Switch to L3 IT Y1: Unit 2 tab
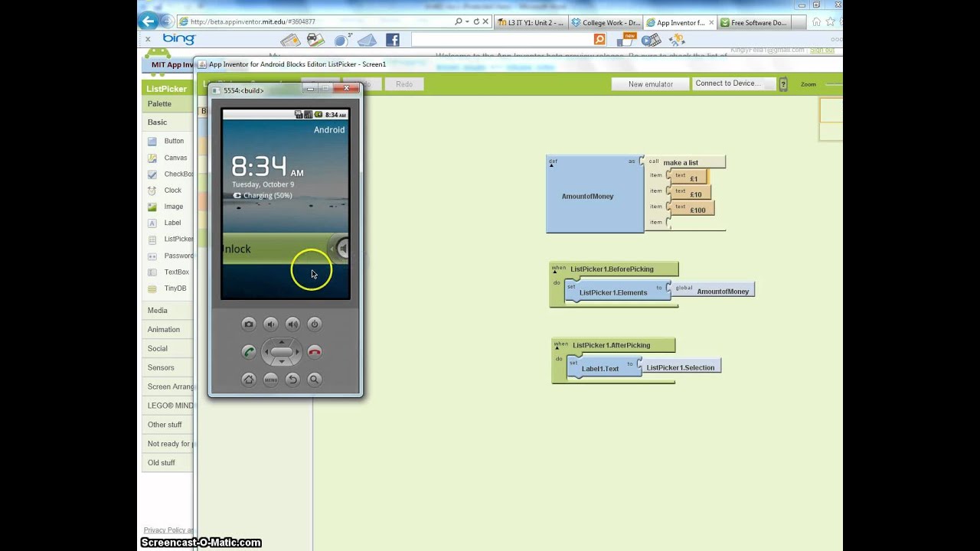 (x=530, y=22)
